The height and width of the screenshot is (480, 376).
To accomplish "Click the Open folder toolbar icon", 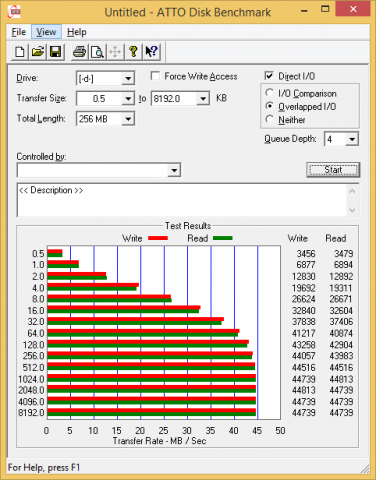I will [x=38, y=52].
